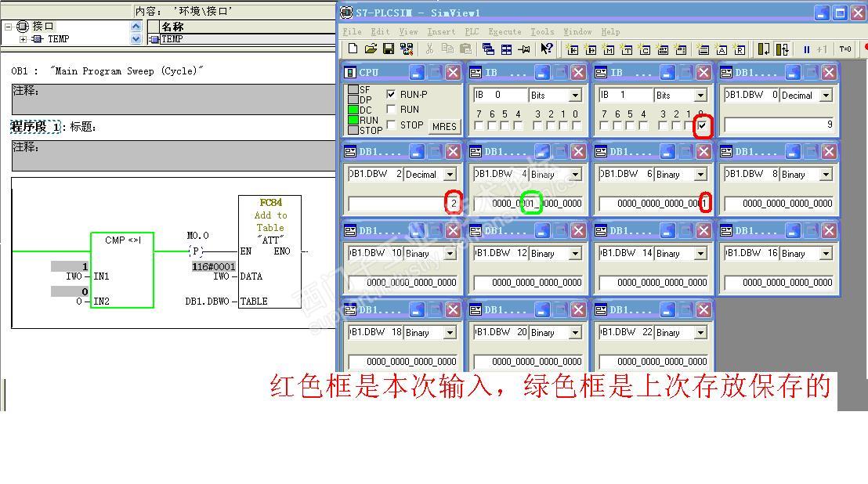Image resolution: width=868 pixels, height=484 pixels.
Task: Activate the context help arrow icon
Action: [546, 49]
